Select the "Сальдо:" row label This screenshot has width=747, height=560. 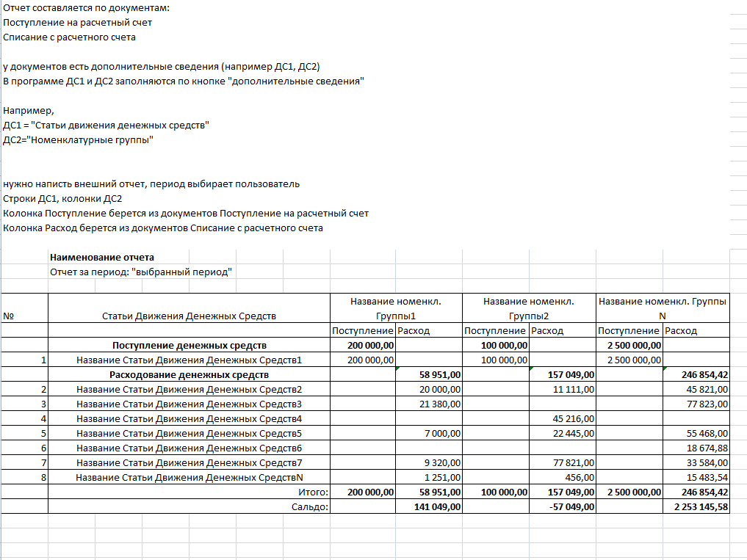pos(308,506)
